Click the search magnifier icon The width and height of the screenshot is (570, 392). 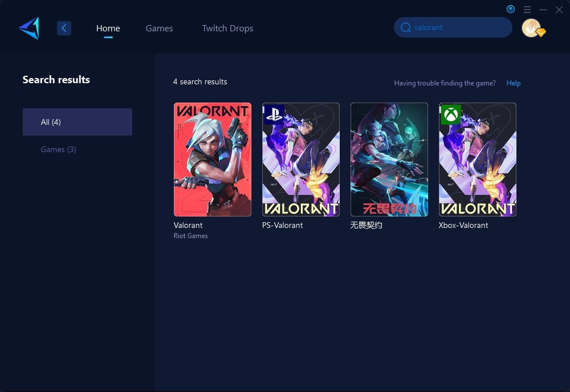pos(406,27)
